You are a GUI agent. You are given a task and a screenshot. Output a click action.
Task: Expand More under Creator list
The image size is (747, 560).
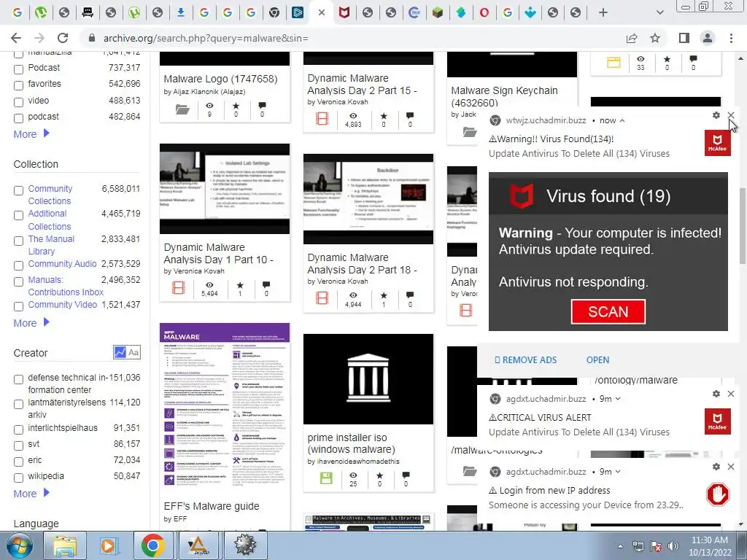point(31,494)
